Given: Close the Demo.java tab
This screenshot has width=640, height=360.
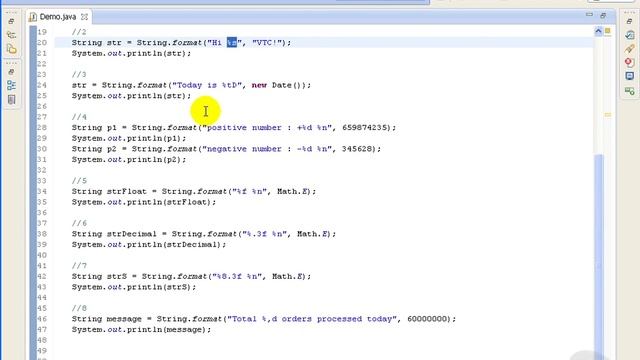Looking at the screenshot, I should pos(84,17).
